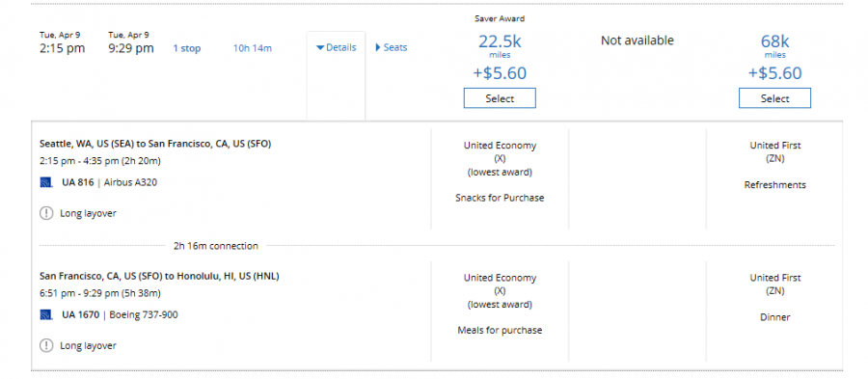Viewport: 868px width, 379px height.
Task: Click the United logo beside UA 1670
Action: pos(46,314)
